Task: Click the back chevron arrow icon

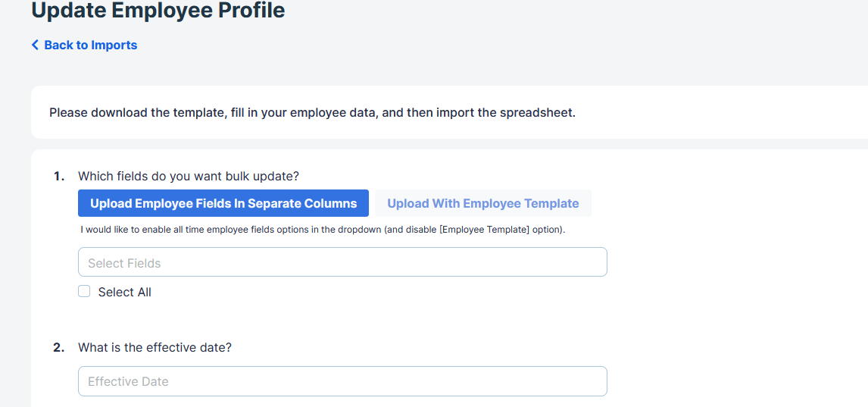Action: coord(35,45)
